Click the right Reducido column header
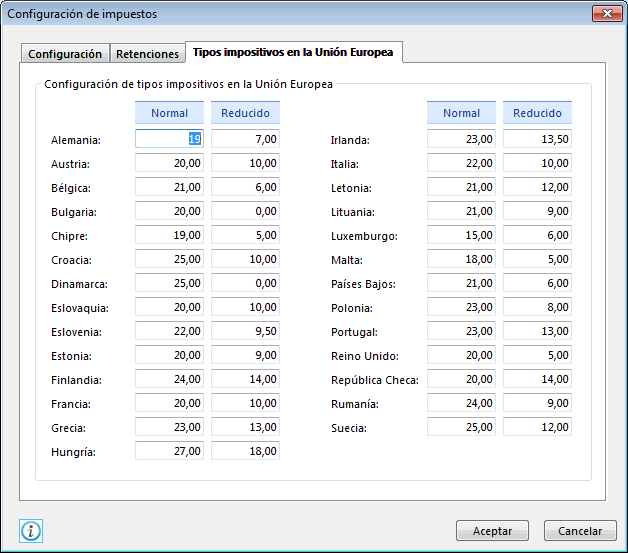Screen dimensions: 628x553 click(x=537, y=114)
